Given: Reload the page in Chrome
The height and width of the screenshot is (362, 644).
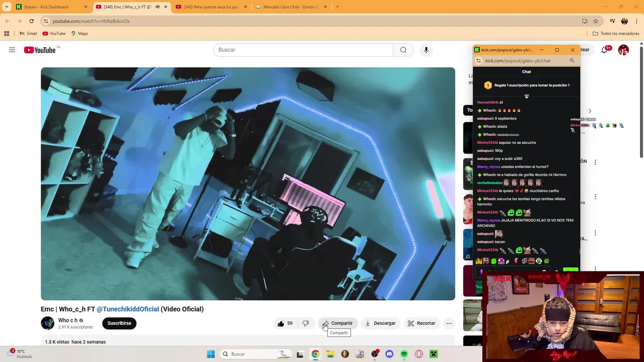Looking at the screenshot, I should coord(31,21).
